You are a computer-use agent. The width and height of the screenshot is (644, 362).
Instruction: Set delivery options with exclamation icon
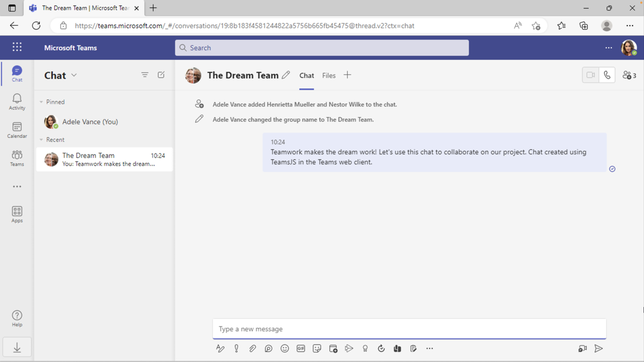tap(236, 348)
